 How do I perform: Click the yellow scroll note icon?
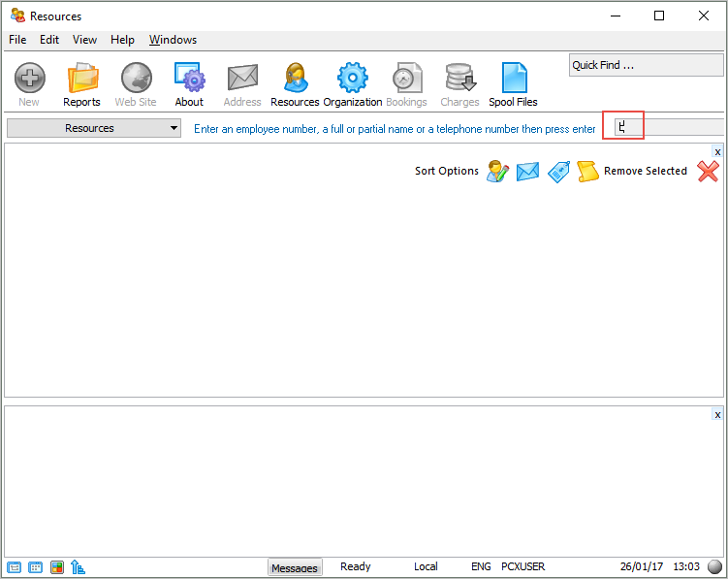(x=587, y=172)
